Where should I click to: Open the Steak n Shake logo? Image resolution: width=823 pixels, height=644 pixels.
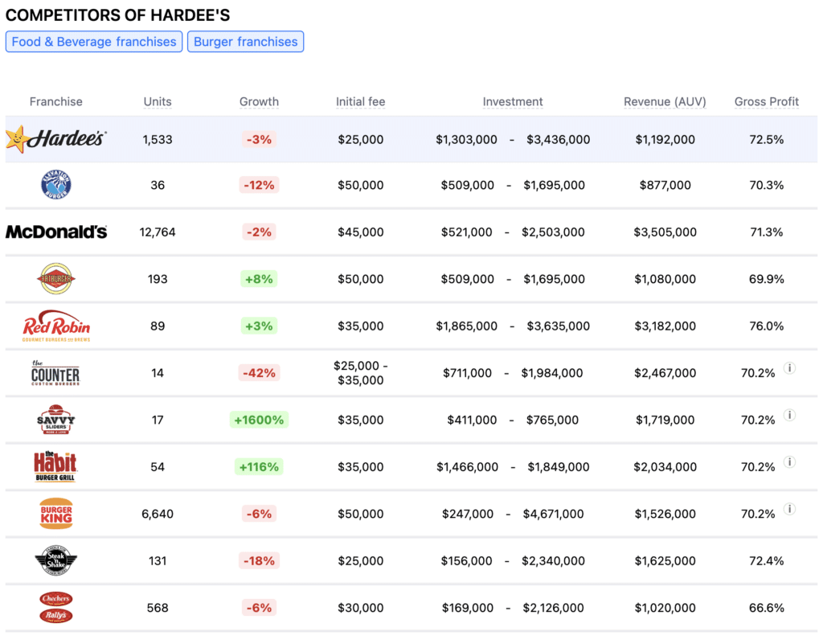click(x=56, y=560)
